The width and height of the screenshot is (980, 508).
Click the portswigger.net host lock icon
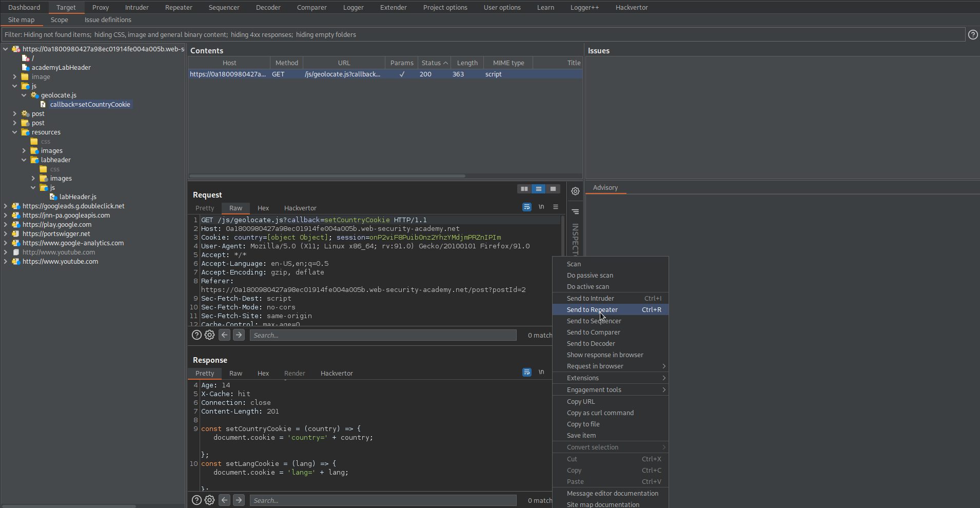[16, 233]
